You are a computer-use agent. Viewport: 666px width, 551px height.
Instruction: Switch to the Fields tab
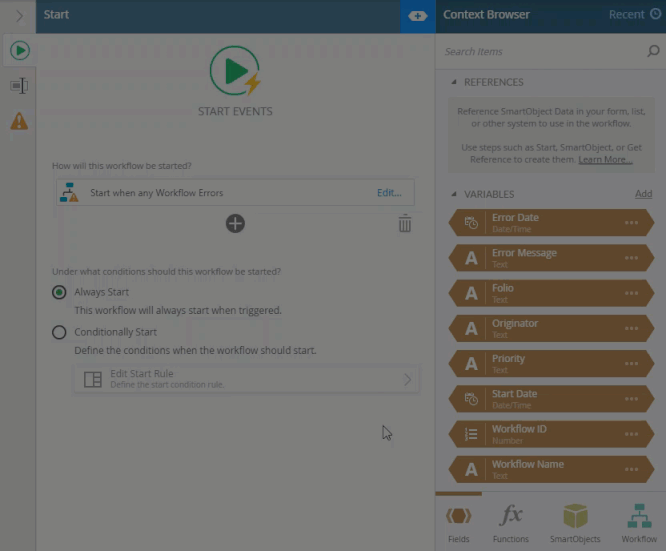tap(459, 523)
